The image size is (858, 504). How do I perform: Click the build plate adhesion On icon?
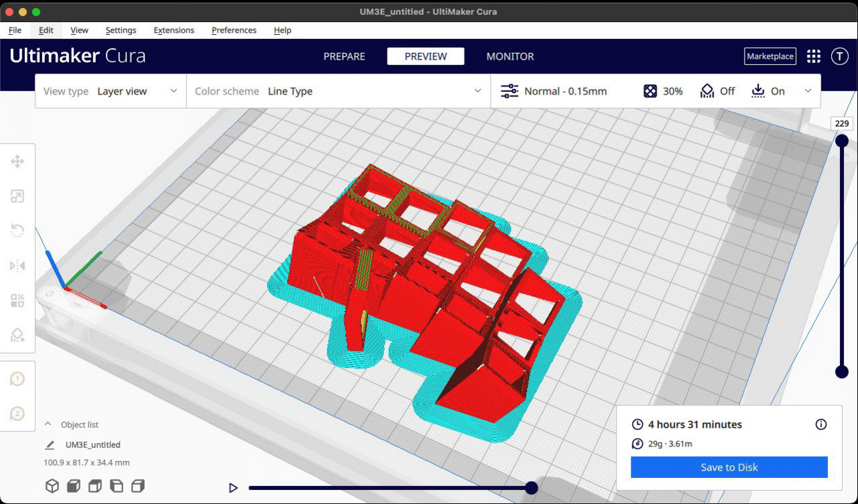tap(758, 91)
